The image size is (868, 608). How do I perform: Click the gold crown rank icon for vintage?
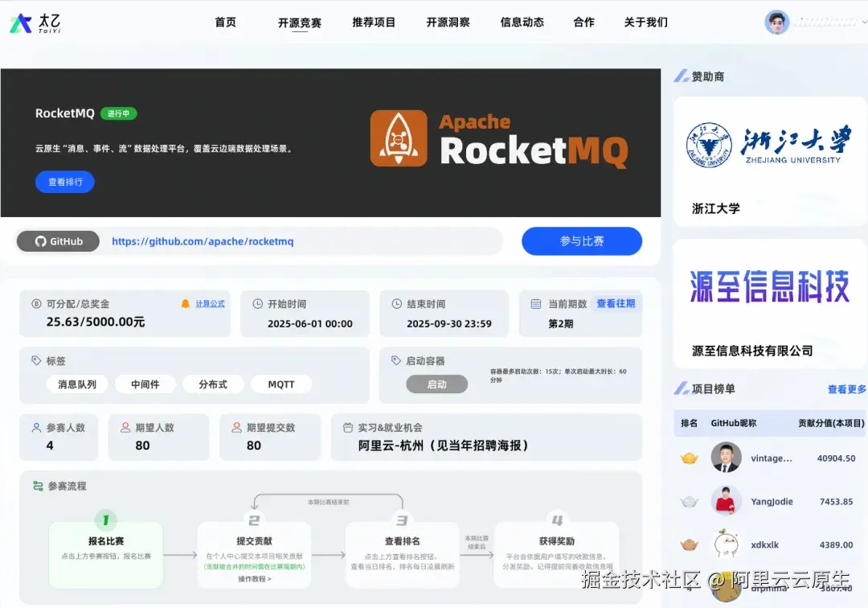690,458
